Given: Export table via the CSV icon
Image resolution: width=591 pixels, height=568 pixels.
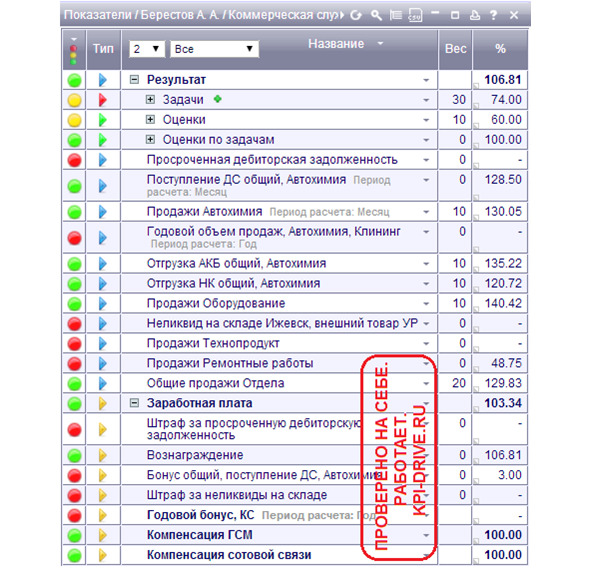Looking at the screenshot, I should (x=415, y=15).
